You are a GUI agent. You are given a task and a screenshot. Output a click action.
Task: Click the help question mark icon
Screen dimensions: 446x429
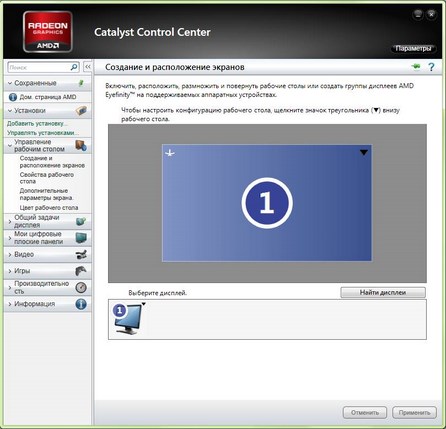click(x=431, y=67)
